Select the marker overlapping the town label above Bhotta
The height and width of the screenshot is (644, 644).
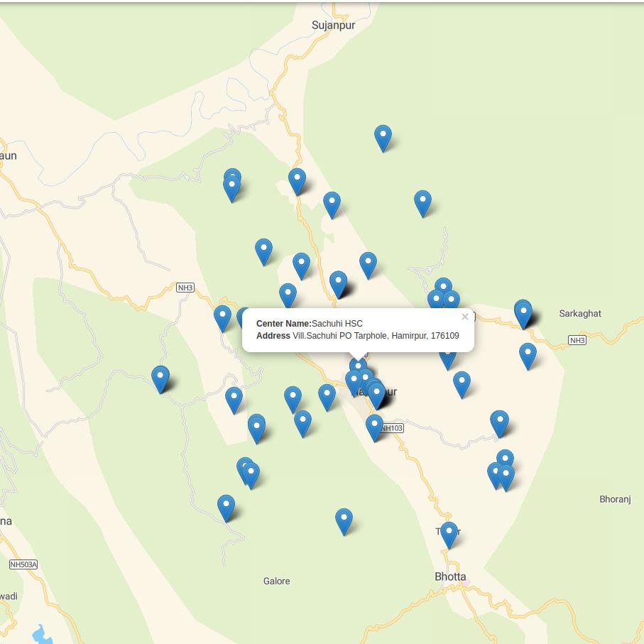[x=449, y=534]
